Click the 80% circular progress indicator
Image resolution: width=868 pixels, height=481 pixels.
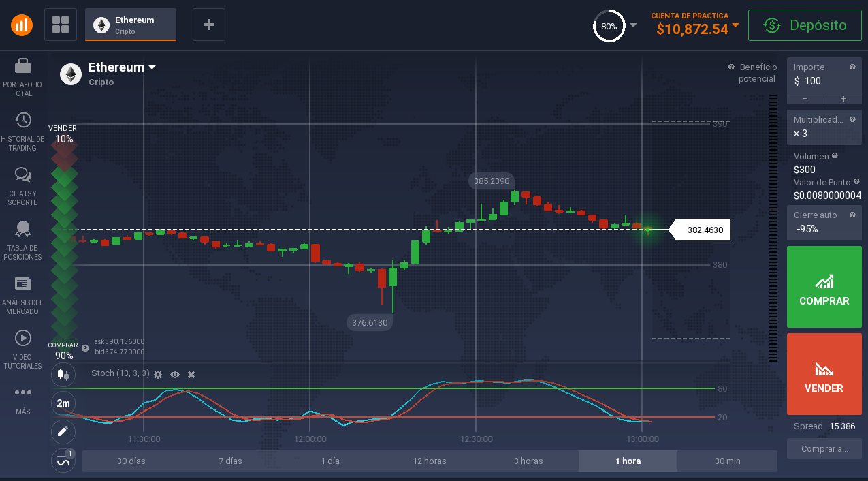[609, 26]
